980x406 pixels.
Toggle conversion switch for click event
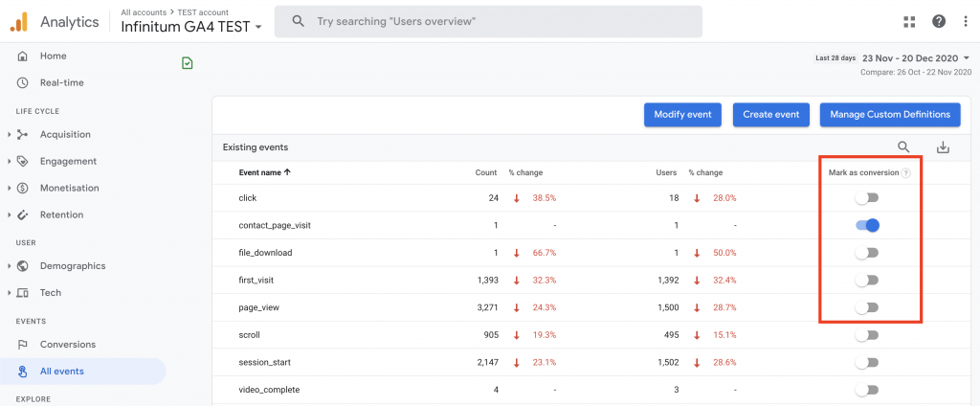pyautogui.click(x=867, y=197)
